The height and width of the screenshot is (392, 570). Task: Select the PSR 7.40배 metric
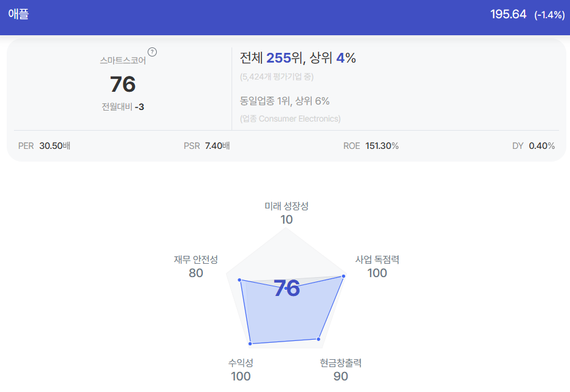coord(207,146)
